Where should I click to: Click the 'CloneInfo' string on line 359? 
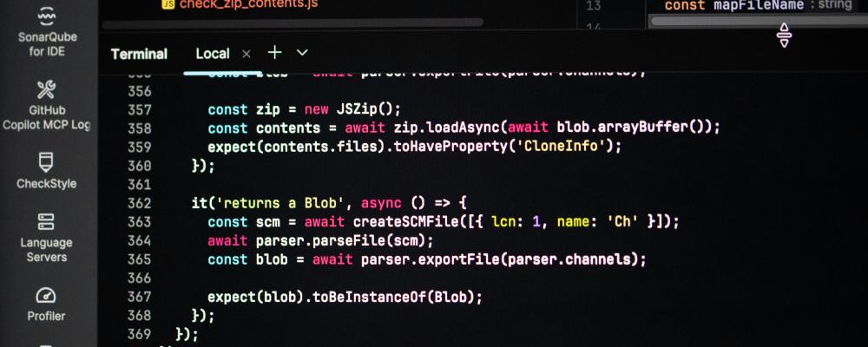tap(562, 147)
